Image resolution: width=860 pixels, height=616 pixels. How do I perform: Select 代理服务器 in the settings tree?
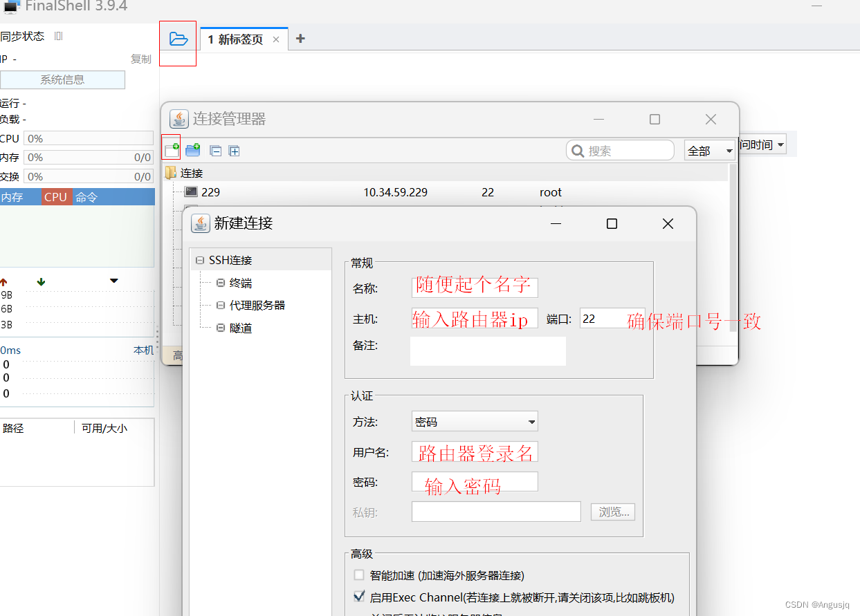point(257,305)
